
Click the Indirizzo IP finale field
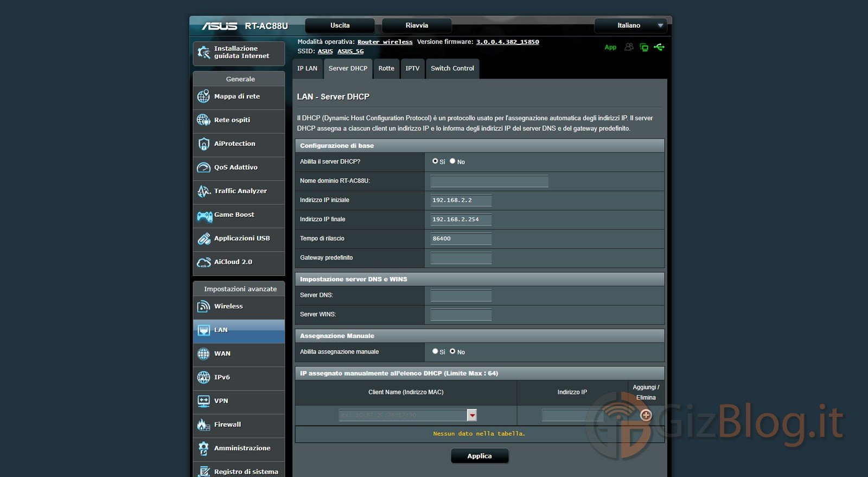coord(461,220)
